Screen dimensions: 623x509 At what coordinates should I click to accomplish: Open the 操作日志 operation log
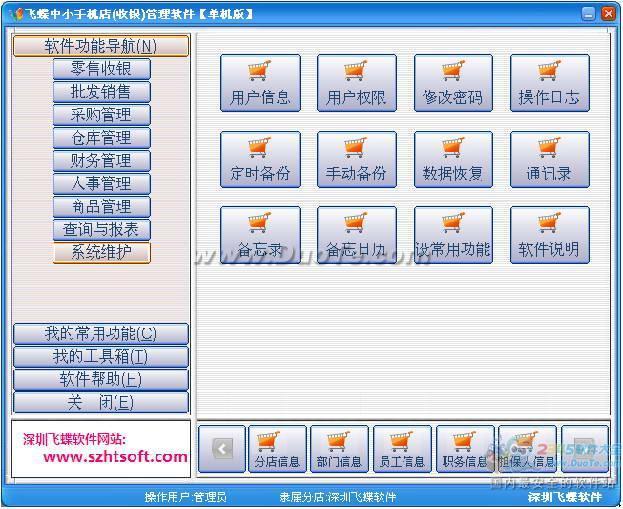tap(549, 83)
